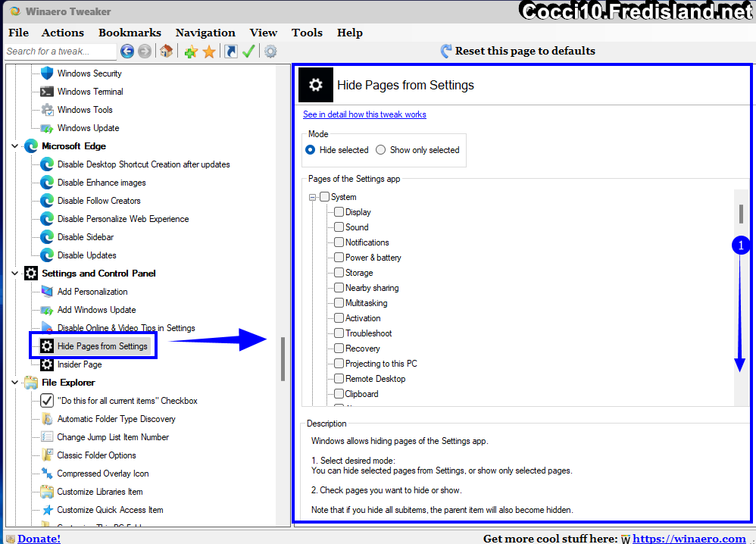Check the Multitasking checkbox

pyautogui.click(x=339, y=303)
